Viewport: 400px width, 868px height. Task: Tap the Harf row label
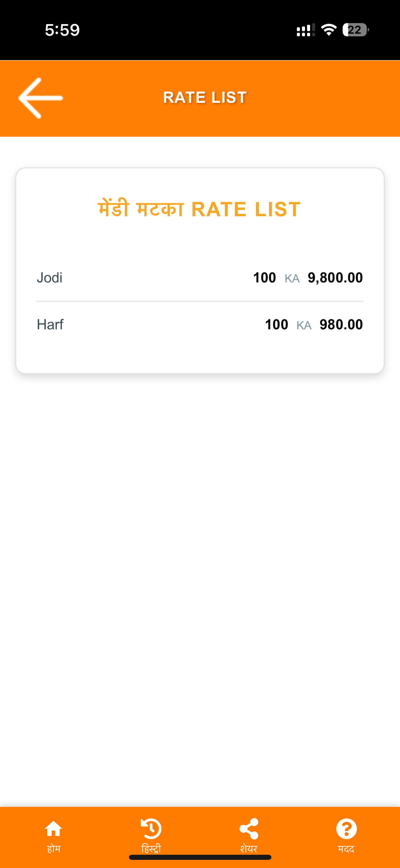pos(50,325)
